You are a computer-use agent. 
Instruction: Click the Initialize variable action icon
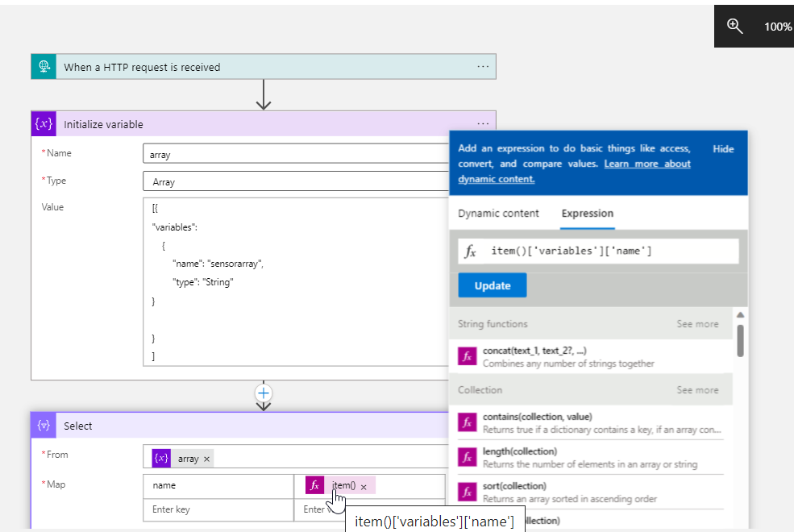(x=44, y=124)
